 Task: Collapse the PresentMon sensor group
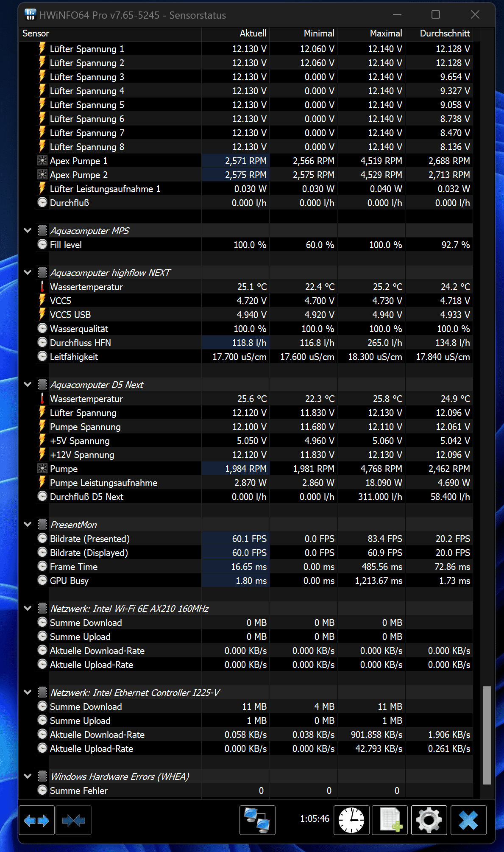pos(28,525)
